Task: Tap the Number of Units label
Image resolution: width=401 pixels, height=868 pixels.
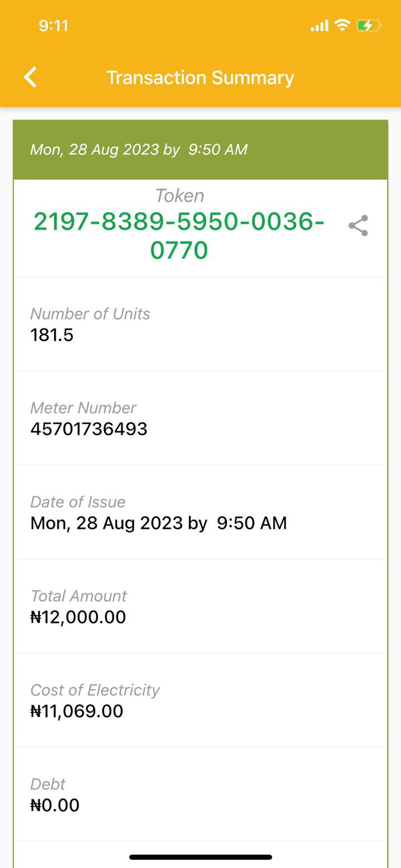Action: click(90, 314)
